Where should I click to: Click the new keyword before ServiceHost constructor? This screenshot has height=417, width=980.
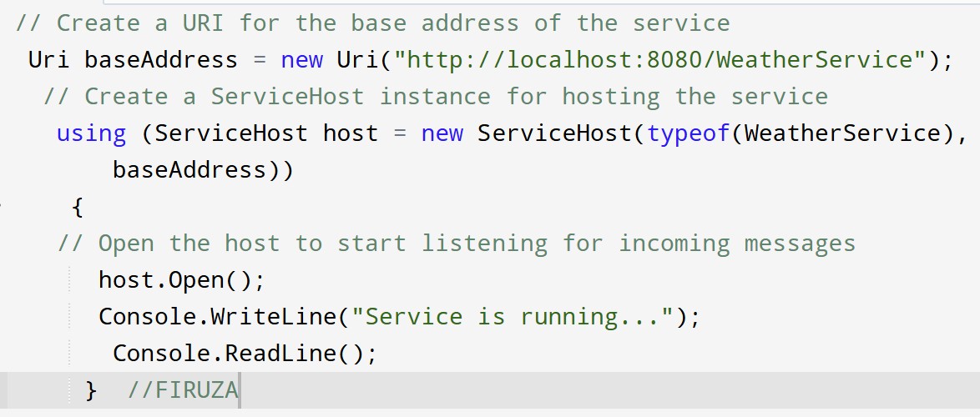coord(442,133)
